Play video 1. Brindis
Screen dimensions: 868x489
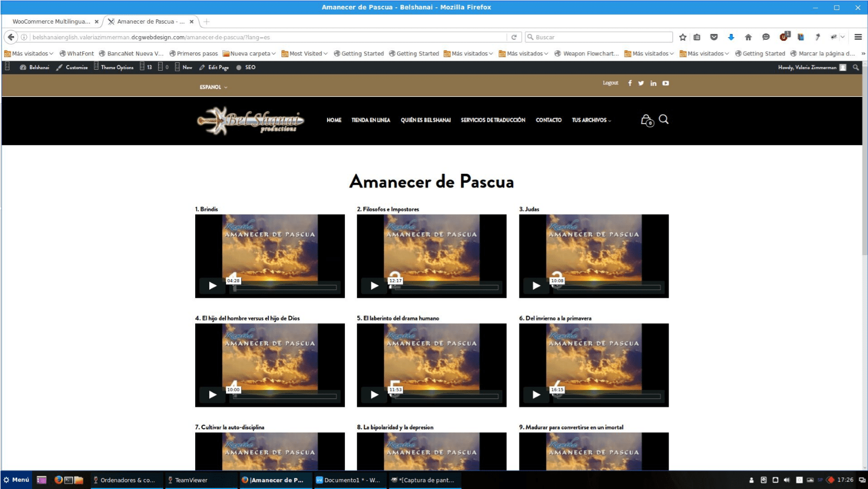pos(212,286)
